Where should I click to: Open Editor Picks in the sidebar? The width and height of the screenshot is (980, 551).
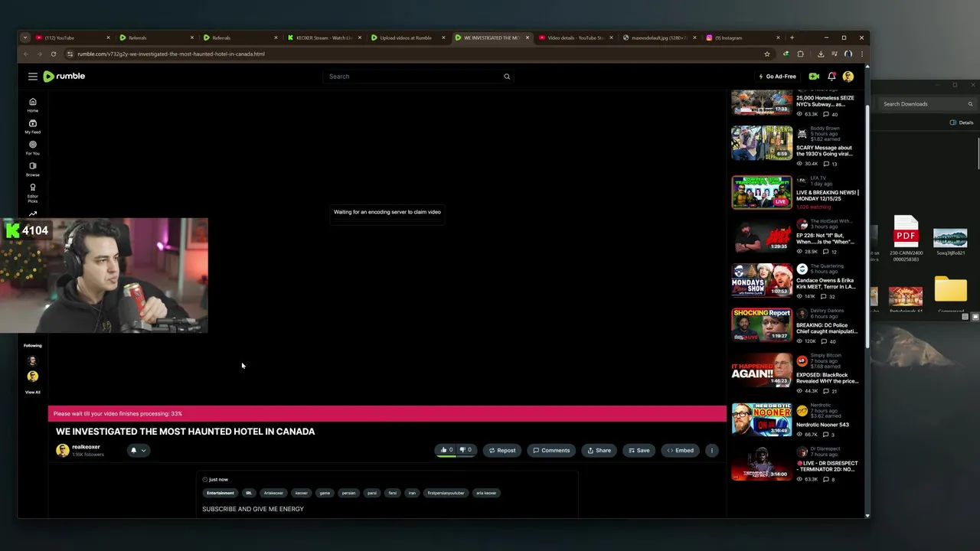point(33,192)
